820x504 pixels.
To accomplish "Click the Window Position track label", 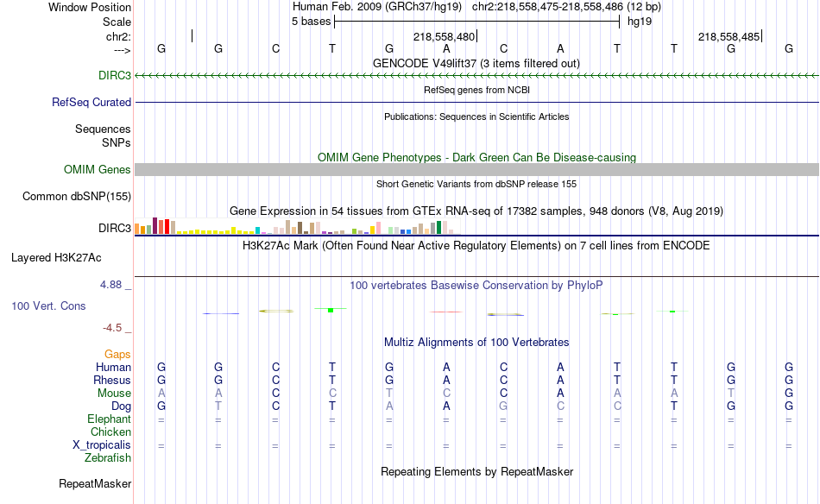I will click(x=90, y=7).
